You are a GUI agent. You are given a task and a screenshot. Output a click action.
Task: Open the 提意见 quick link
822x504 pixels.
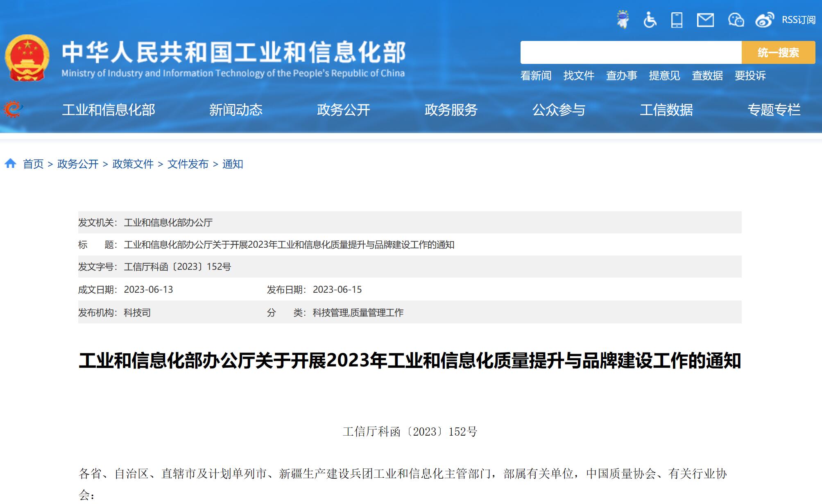(664, 76)
